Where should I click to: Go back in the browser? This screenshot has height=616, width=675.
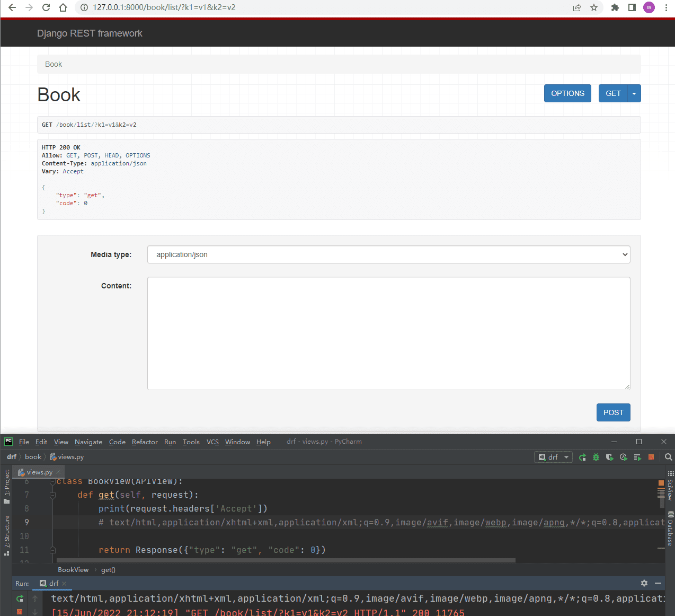(x=12, y=7)
